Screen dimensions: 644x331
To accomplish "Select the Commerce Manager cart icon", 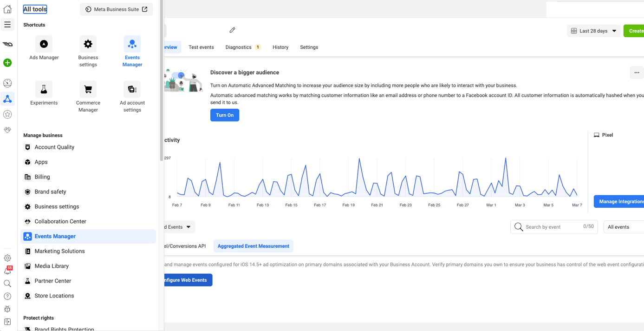I will [88, 89].
